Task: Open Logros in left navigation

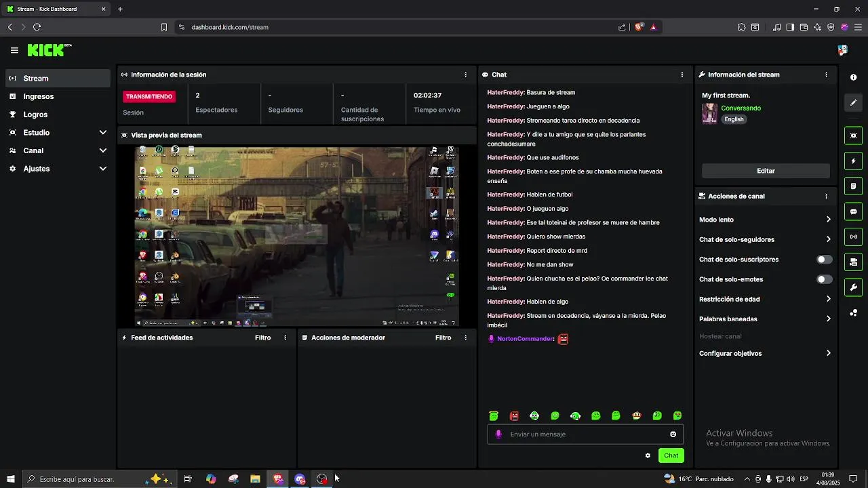Action: (x=58, y=115)
